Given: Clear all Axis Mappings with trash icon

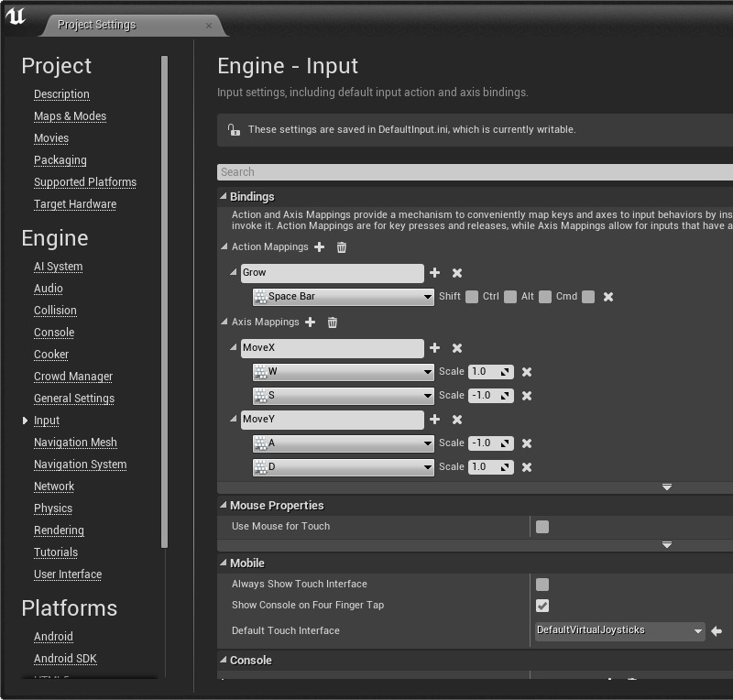Looking at the screenshot, I should click(x=333, y=323).
